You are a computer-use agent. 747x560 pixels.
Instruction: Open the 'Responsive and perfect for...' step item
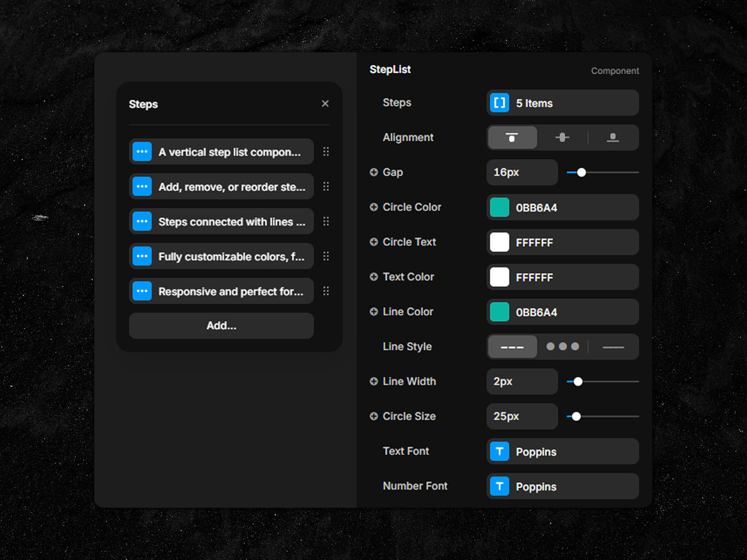[x=231, y=291]
